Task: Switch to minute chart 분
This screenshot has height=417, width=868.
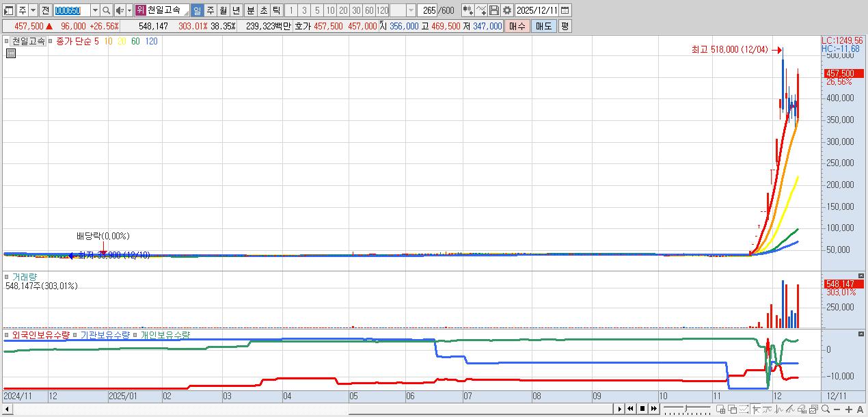Action: click(x=250, y=10)
